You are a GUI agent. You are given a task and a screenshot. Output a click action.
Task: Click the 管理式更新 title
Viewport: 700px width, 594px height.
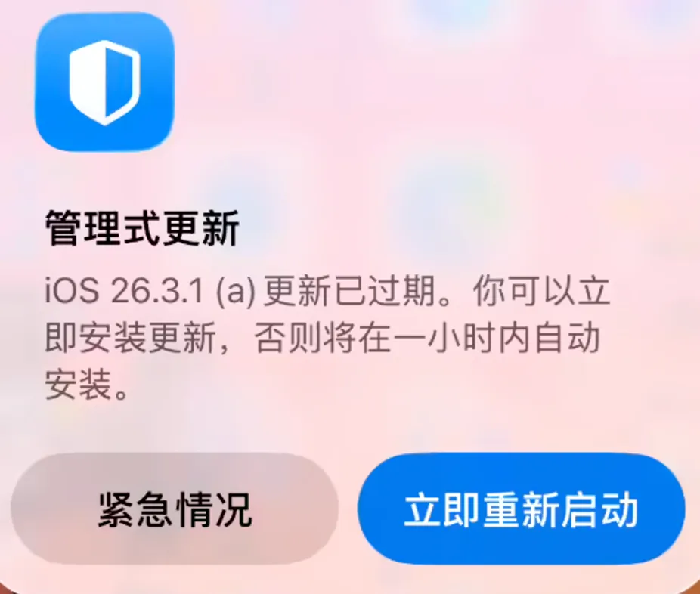142,228
